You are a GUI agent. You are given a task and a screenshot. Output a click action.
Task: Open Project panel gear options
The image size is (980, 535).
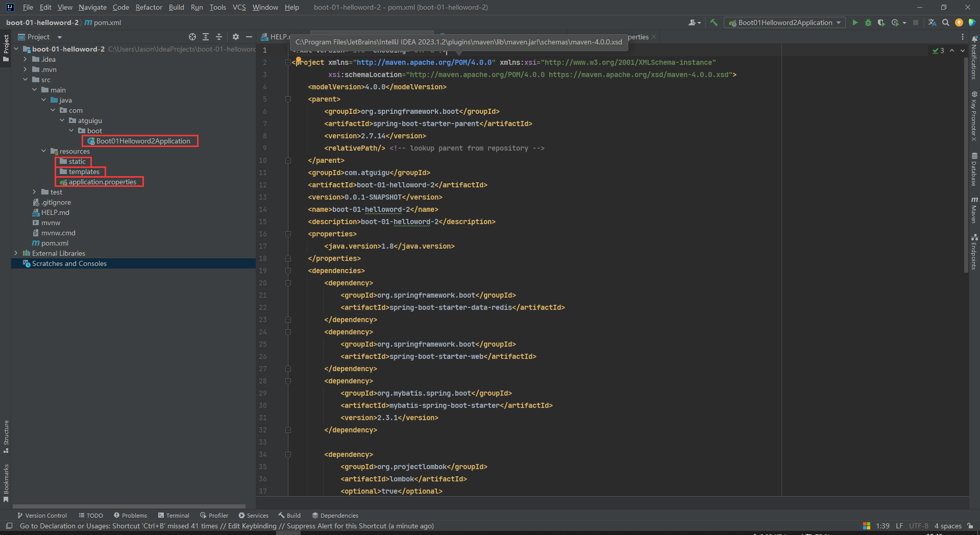(235, 37)
